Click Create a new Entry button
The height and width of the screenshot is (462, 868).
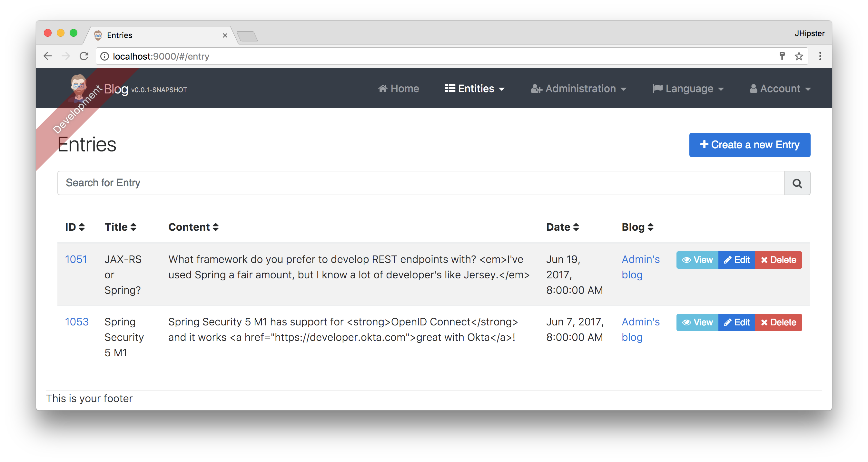tap(749, 145)
